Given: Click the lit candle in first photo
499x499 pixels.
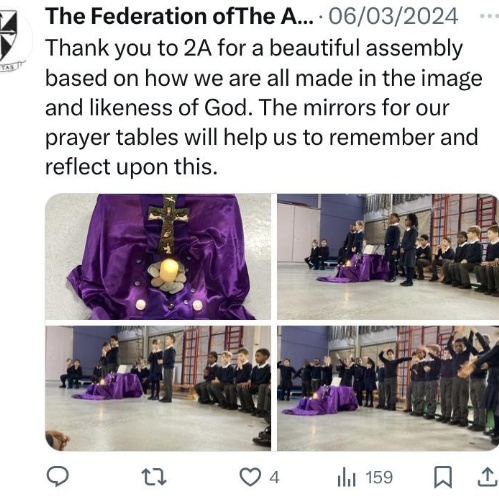Looking at the screenshot, I should 169,270.
